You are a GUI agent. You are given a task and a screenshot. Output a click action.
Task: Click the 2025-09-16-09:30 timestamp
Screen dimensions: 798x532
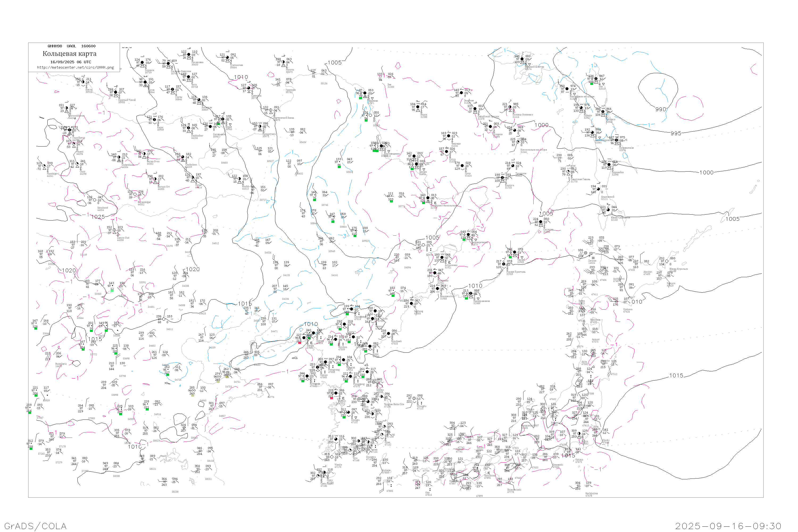pyautogui.click(x=728, y=526)
